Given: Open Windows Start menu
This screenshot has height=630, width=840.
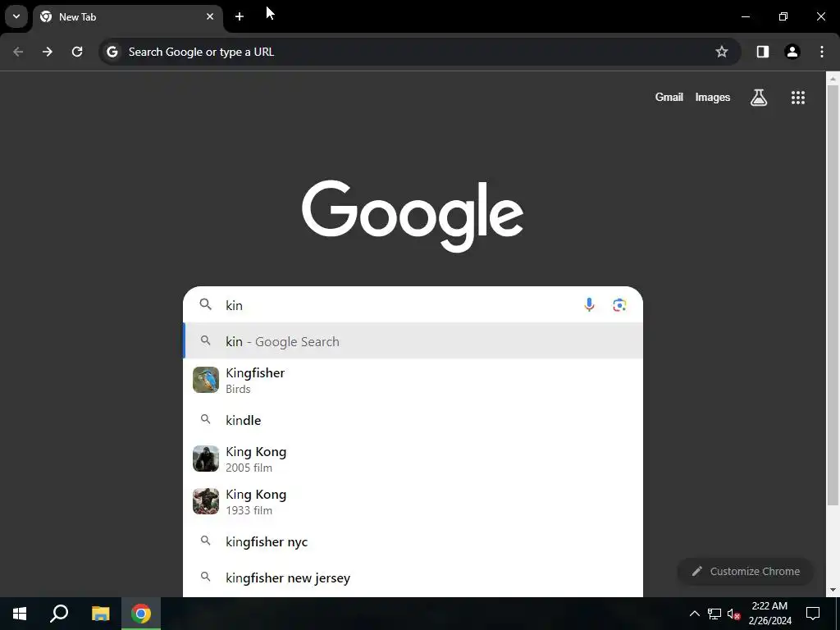Looking at the screenshot, I should point(20,614).
